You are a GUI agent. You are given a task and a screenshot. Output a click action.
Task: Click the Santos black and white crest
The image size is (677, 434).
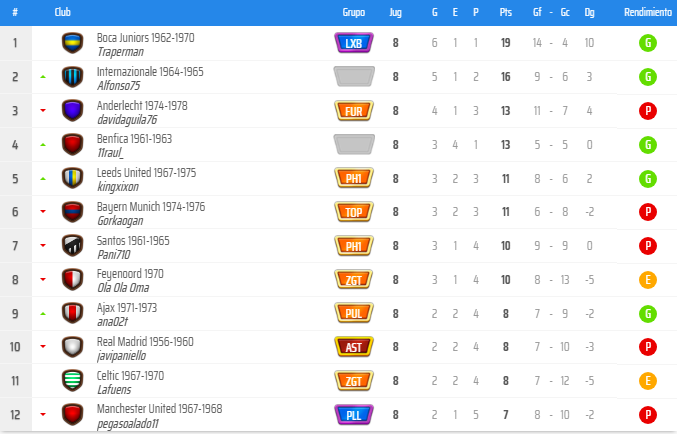coord(72,246)
